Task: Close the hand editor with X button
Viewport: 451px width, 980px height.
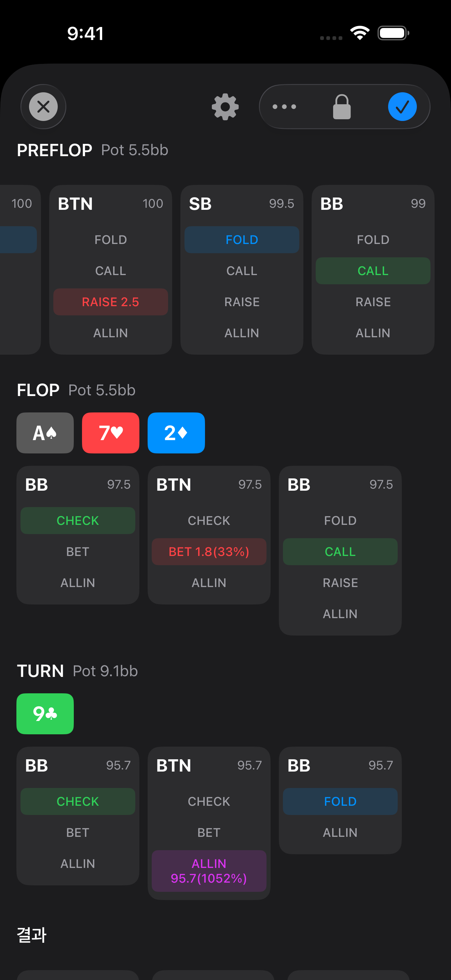Action: (43, 107)
